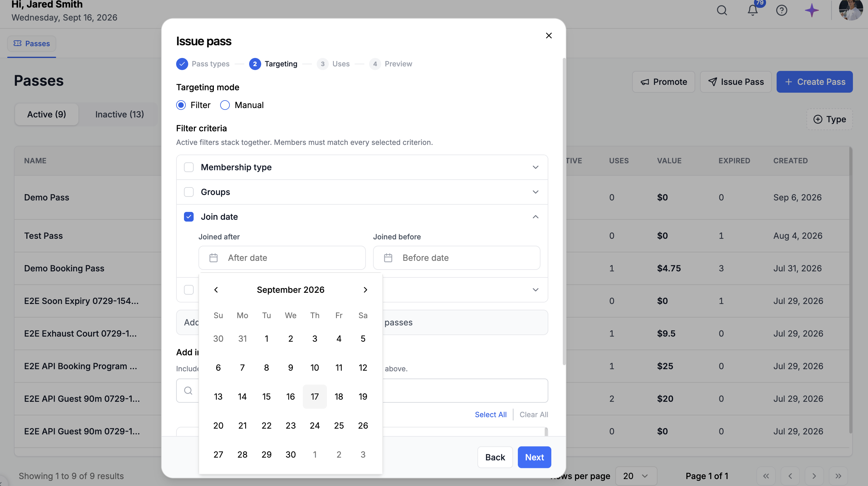Check the Membership type filter

coord(189,167)
